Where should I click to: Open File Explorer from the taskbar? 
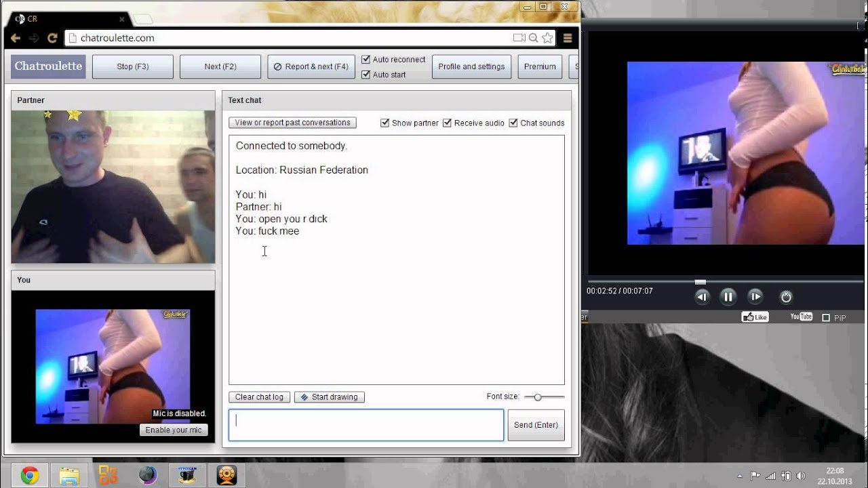pyautogui.click(x=69, y=476)
